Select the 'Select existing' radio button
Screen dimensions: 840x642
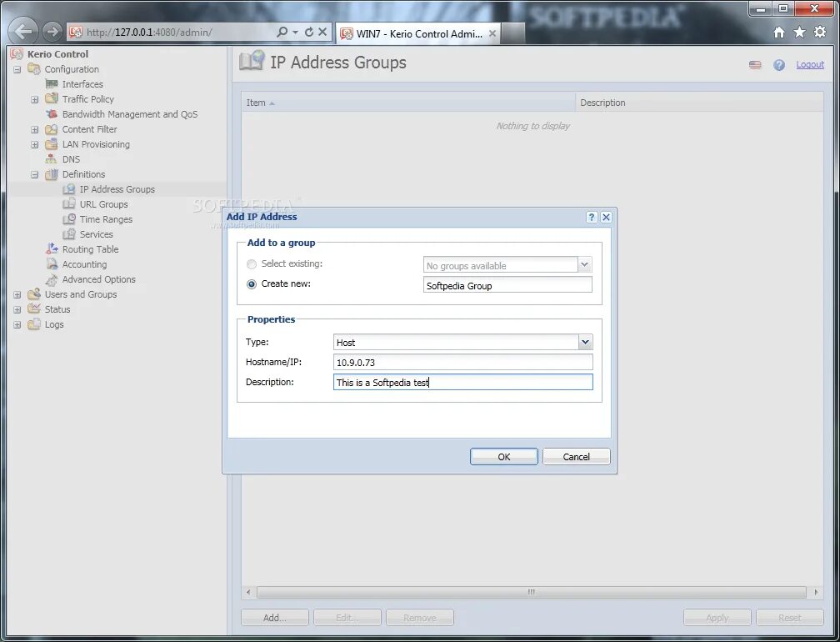252,264
